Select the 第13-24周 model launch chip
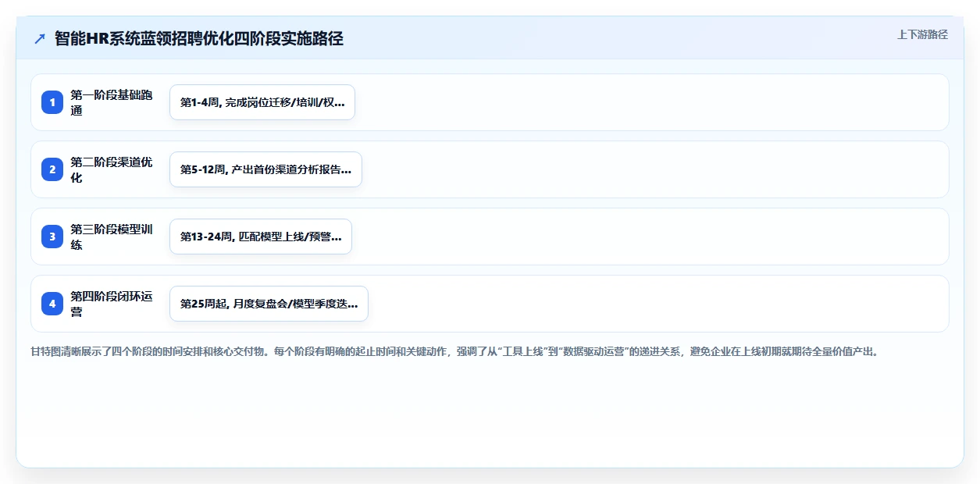This screenshot has width=980, height=484. click(261, 237)
